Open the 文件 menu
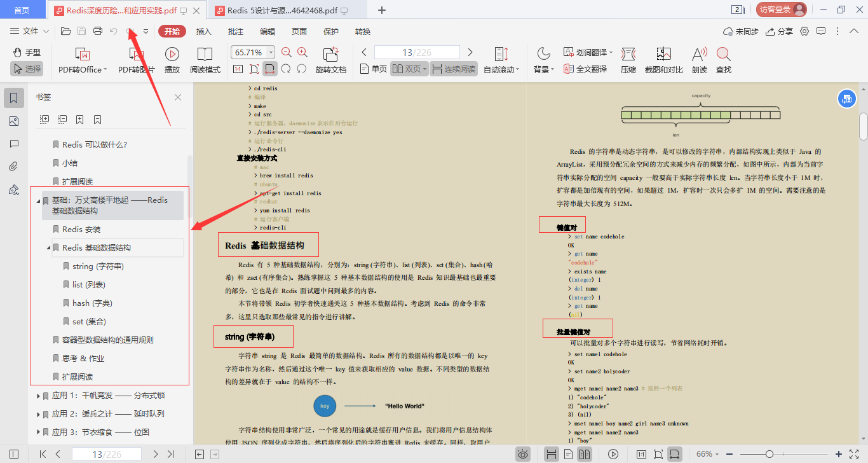The width and height of the screenshot is (868, 463). [29, 31]
